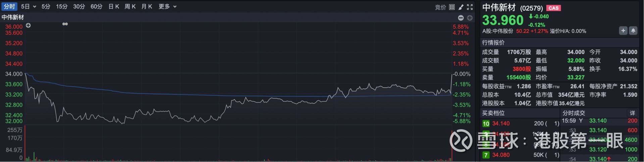
Task: Switch to the 月K monthly candlestick tab
Action: [147, 6]
